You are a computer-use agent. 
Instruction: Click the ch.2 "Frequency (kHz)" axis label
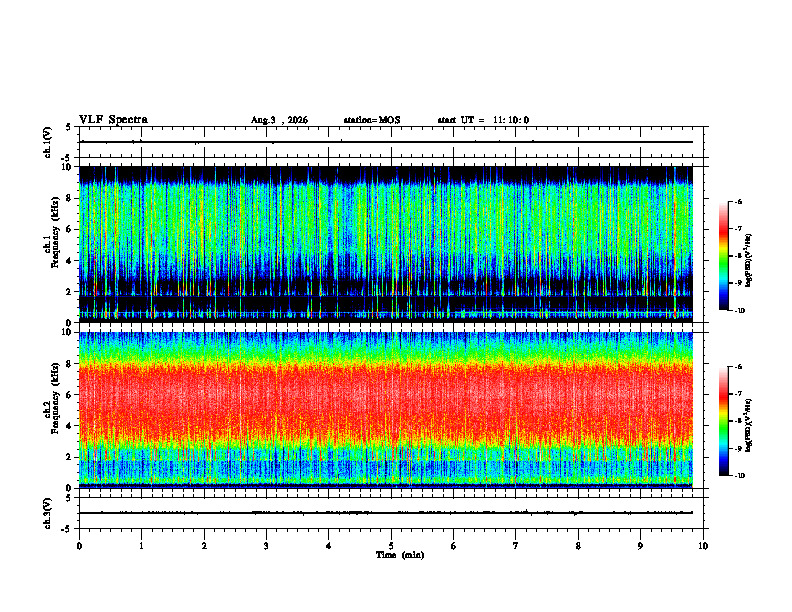pyautogui.click(x=55, y=398)
